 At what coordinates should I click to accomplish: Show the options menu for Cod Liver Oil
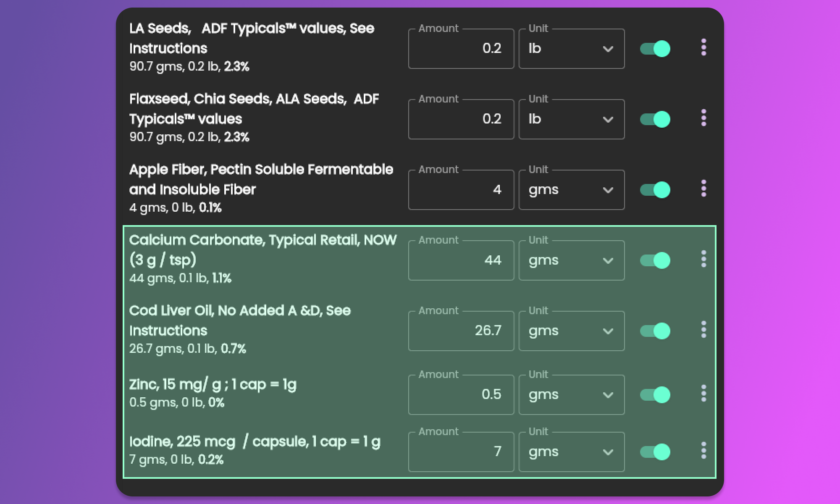[x=703, y=330]
